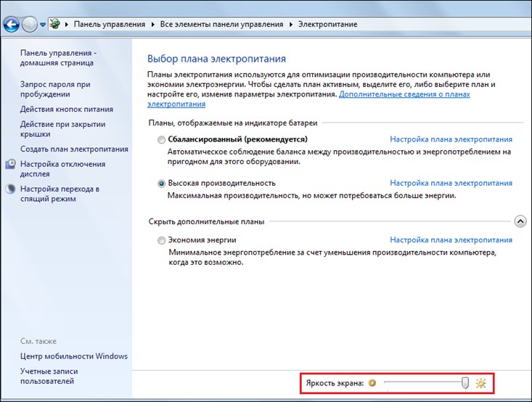This screenshot has height=402, width=532.
Task: Expand arrow before Панель управления breadcrumb
Action: click(67, 25)
